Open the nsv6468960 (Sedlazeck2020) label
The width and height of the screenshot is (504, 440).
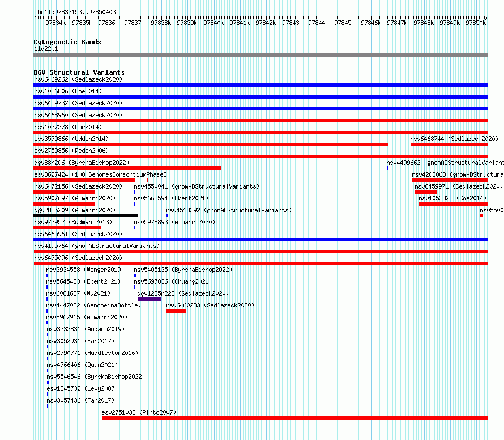[78, 115]
